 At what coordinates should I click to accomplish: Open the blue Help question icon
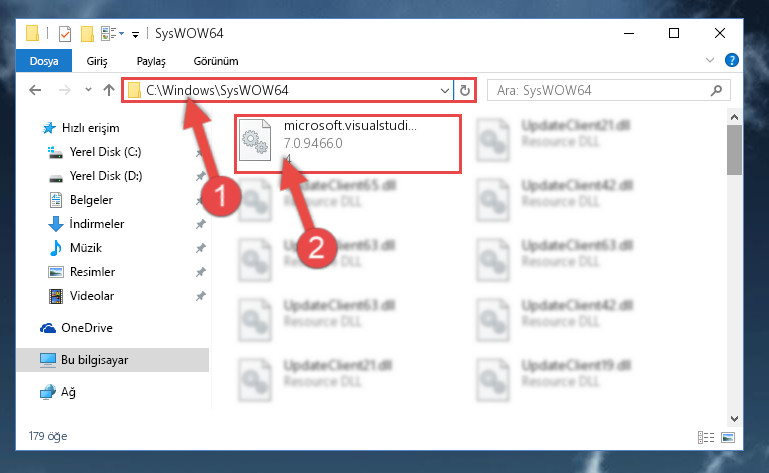pyautogui.click(x=732, y=60)
